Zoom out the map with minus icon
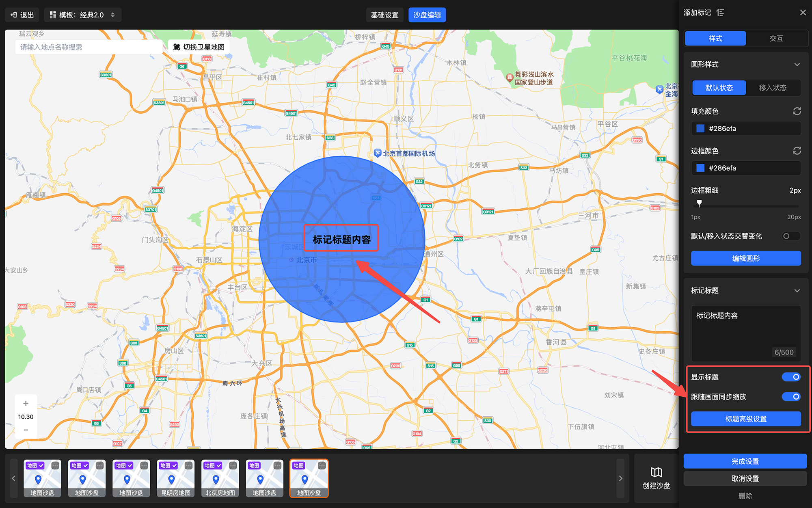The width and height of the screenshot is (812, 508). coord(26,430)
